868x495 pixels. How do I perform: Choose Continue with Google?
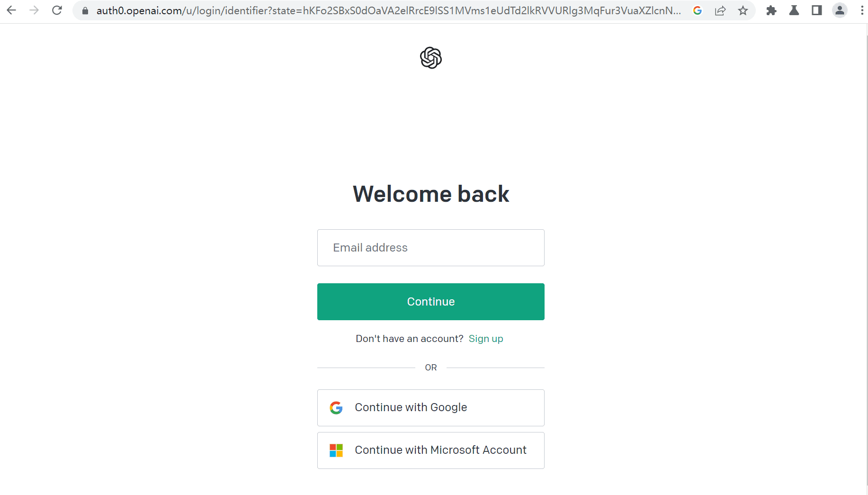pos(431,408)
